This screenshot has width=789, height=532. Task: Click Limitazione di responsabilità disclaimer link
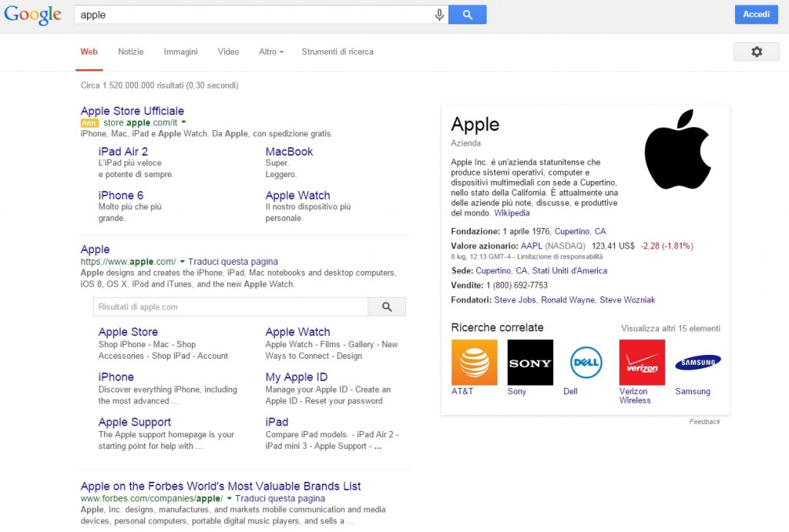tap(560, 256)
